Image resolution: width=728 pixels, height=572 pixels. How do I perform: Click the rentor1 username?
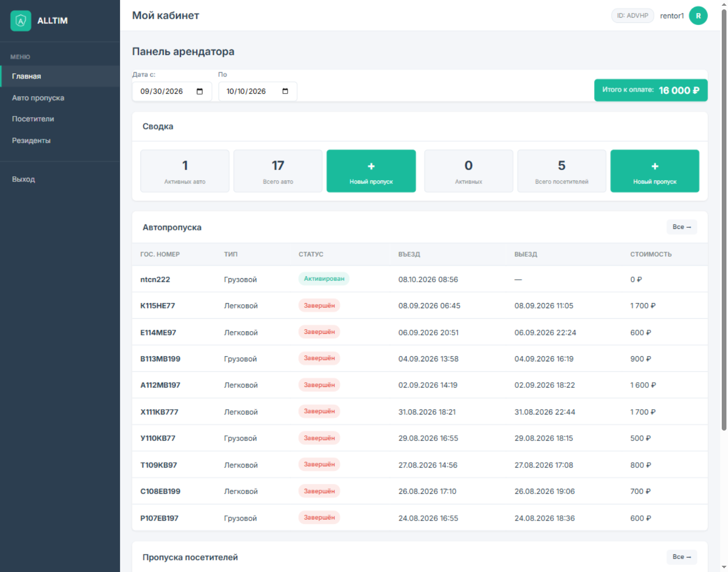672,16
